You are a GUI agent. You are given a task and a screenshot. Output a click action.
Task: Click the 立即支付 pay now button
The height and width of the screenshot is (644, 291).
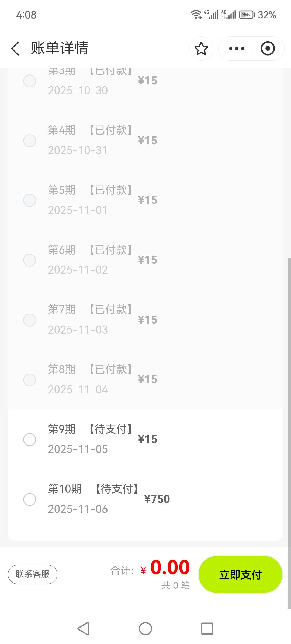click(x=240, y=574)
